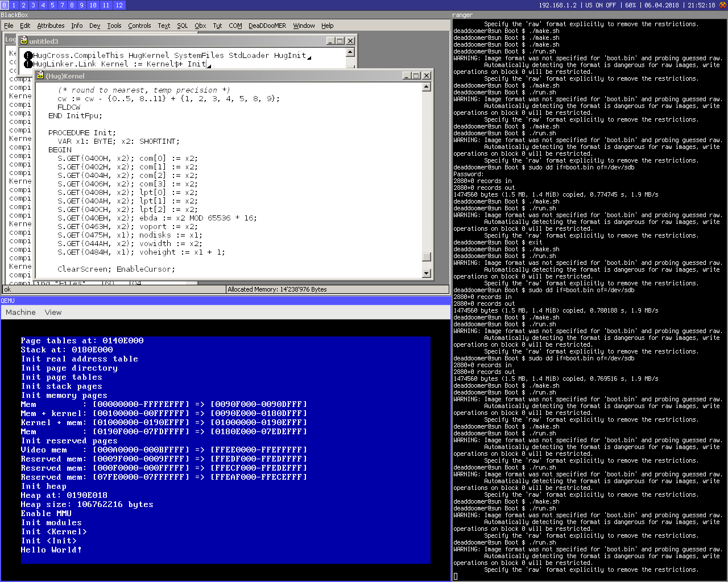This screenshot has width=728, height=582.
Task: Maximize the untitled3 document window
Action: (340, 41)
